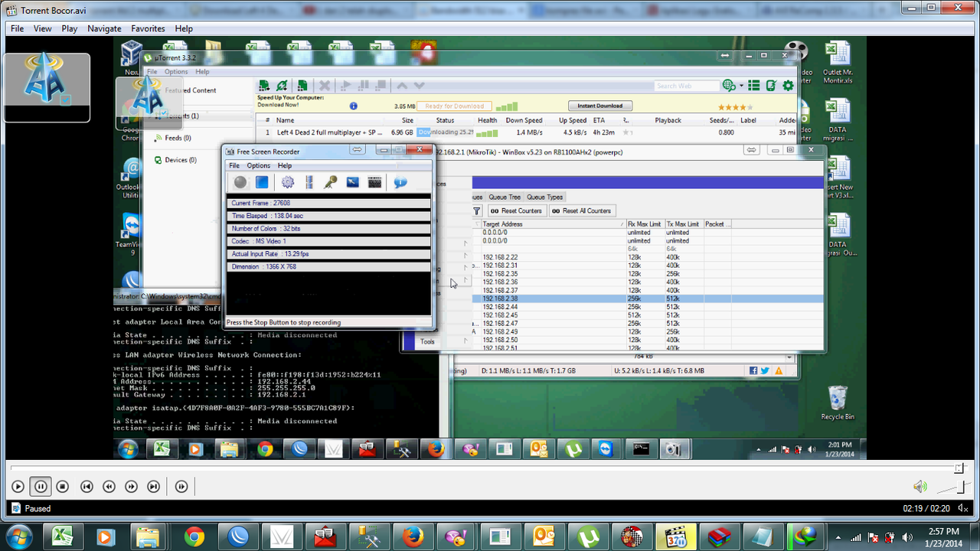Click the Reset All Counters button in WinBox
This screenshot has height=551, width=980.
(x=582, y=210)
